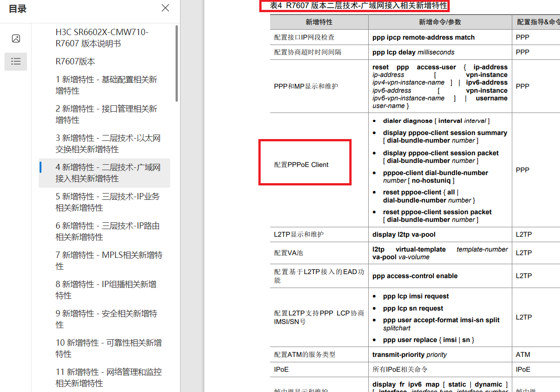
Task: Open 5 新增特性 - 三层技术-IP业务 entry
Action: tap(104, 202)
